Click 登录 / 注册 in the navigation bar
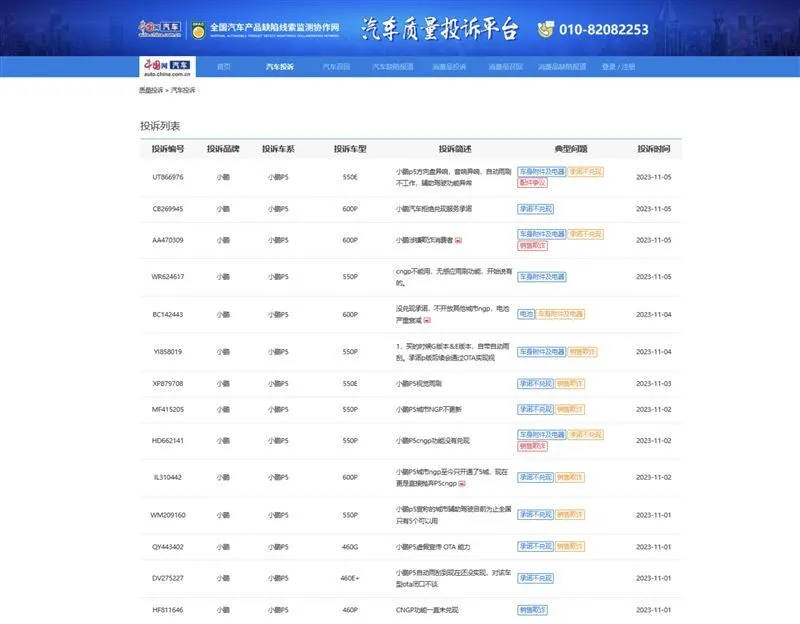The image size is (800, 624). [618, 67]
